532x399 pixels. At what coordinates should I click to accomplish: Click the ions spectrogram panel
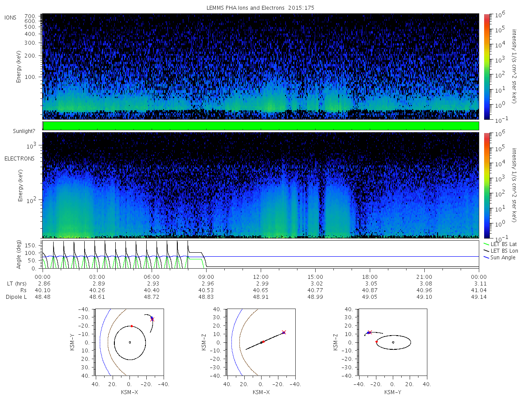pos(261,66)
